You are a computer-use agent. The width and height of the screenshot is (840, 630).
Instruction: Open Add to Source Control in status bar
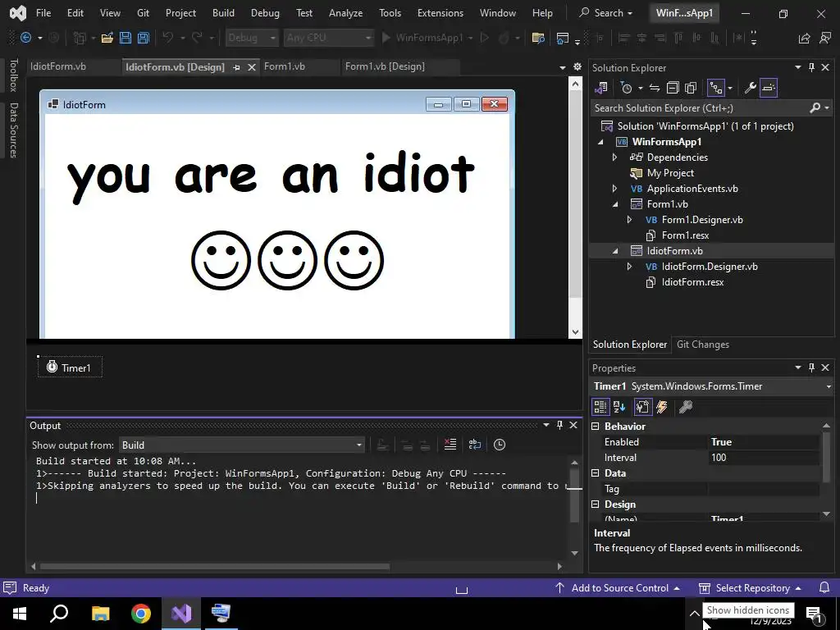click(x=617, y=587)
